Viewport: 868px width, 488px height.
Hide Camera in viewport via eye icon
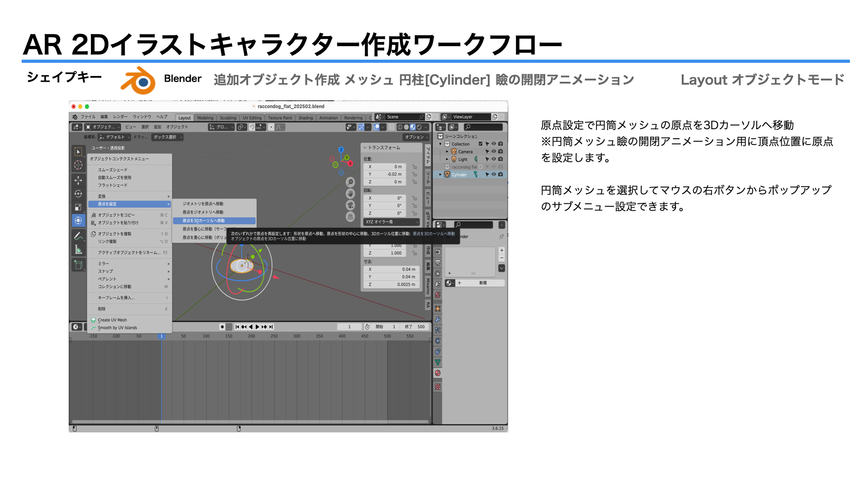[x=494, y=151]
